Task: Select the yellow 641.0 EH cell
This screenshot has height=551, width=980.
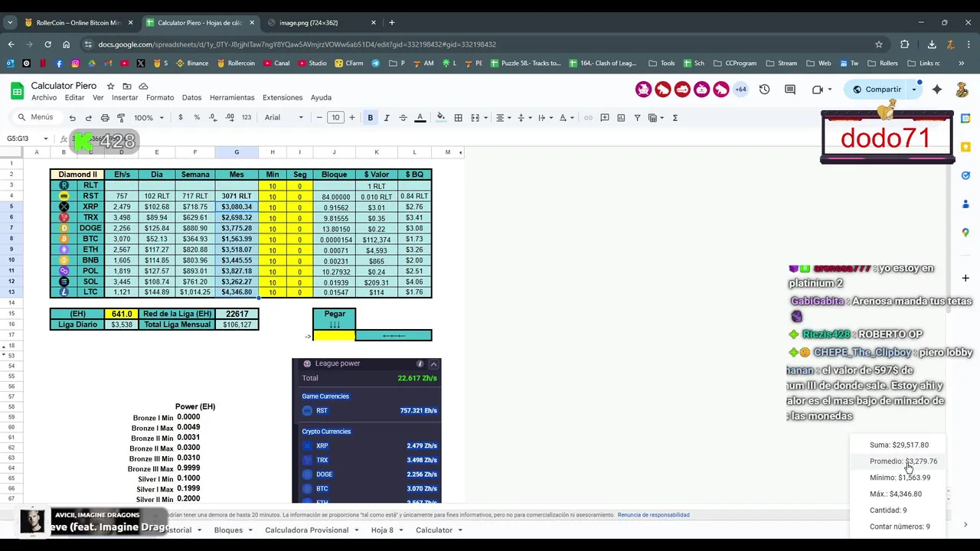Action: tap(122, 314)
